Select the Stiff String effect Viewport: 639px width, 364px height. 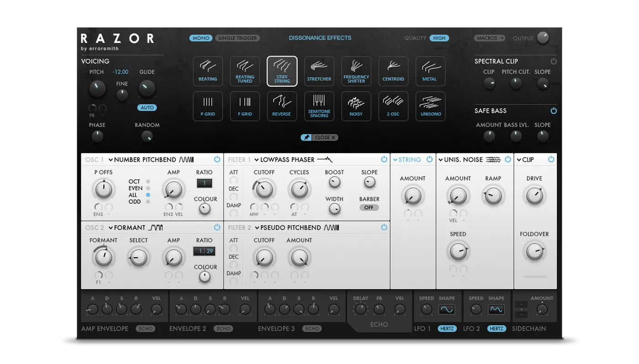282,71
